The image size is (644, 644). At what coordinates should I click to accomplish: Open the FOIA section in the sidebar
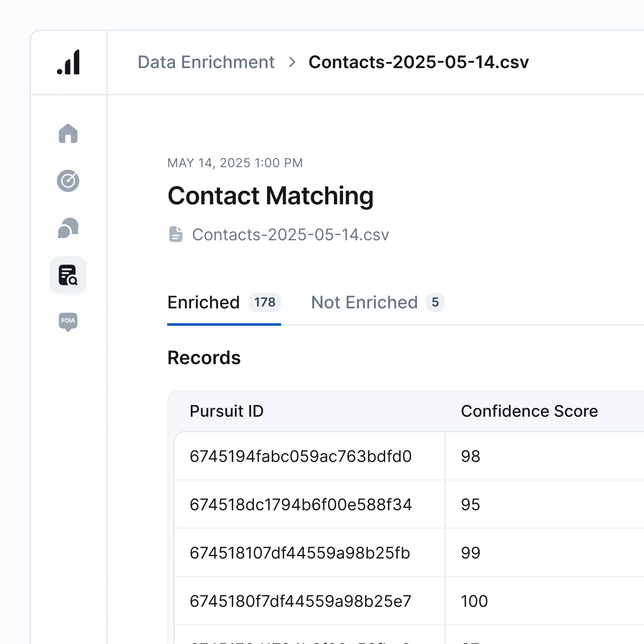coord(68,322)
